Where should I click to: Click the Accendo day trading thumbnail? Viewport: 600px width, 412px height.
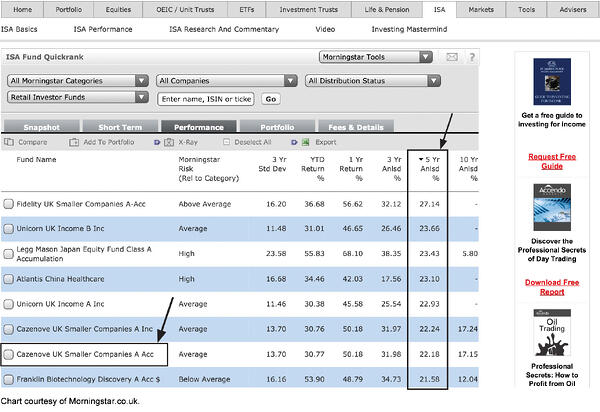pos(552,207)
